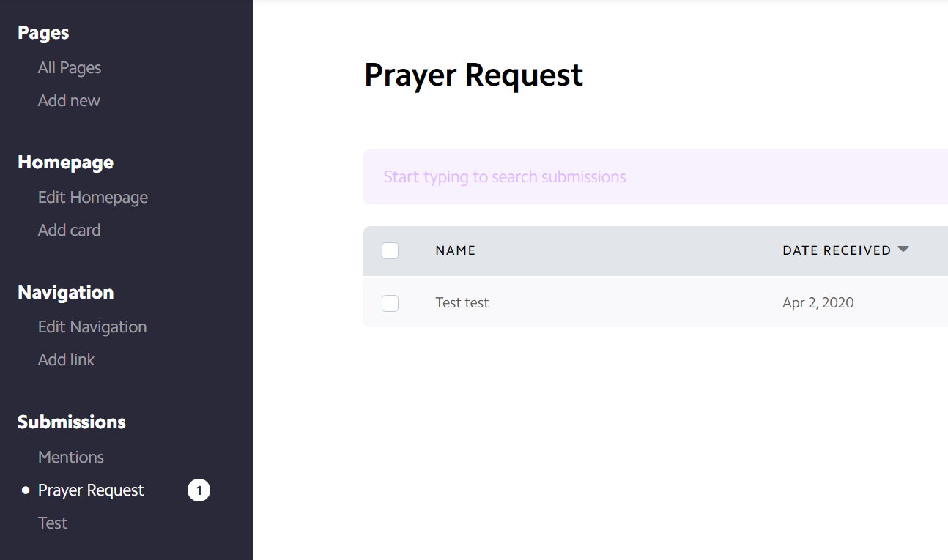Viewport: 948px width, 560px height.
Task: Focus the search submissions field
Action: coord(656,177)
